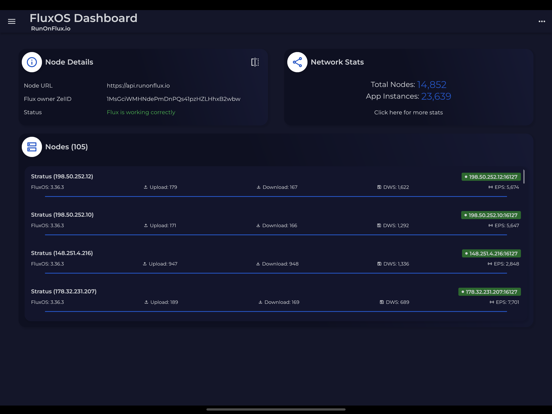Open the three-dot overflow menu
This screenshot has height=414, width=552.
[x=542, y=21]
